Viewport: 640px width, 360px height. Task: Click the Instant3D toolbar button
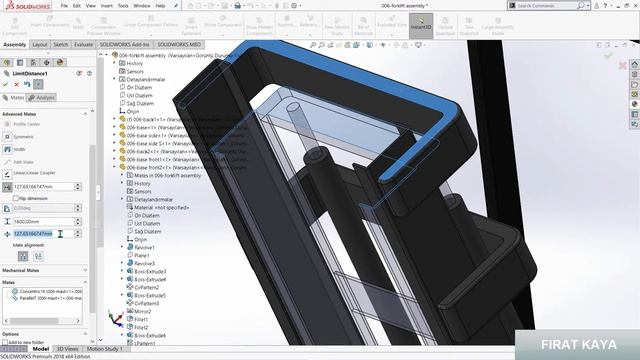[x=421, y=25]
